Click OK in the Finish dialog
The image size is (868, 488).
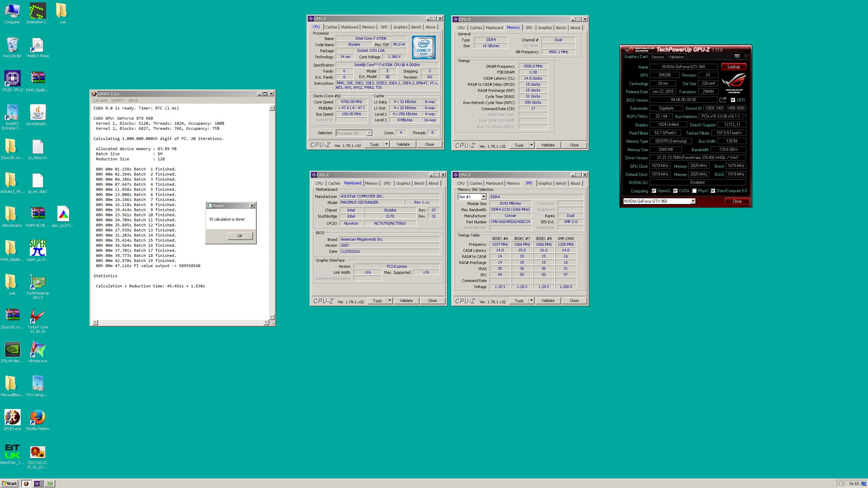click(x=240, y=236)
